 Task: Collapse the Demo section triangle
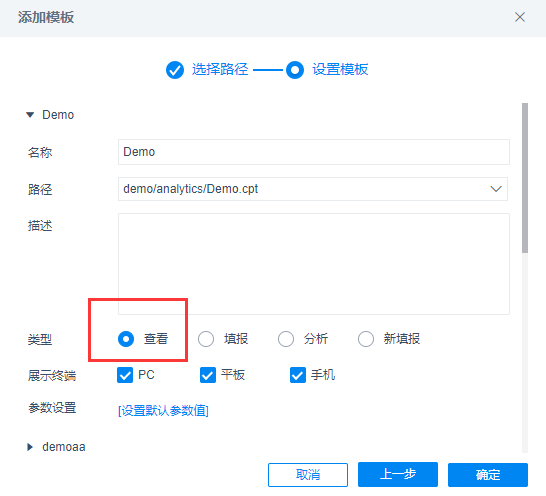point(30,115)
